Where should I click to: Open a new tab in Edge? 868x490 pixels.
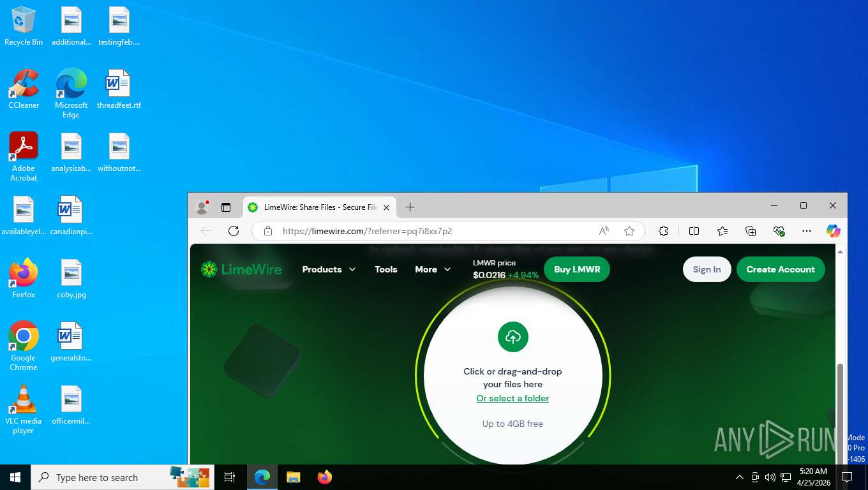click(410, 207)
